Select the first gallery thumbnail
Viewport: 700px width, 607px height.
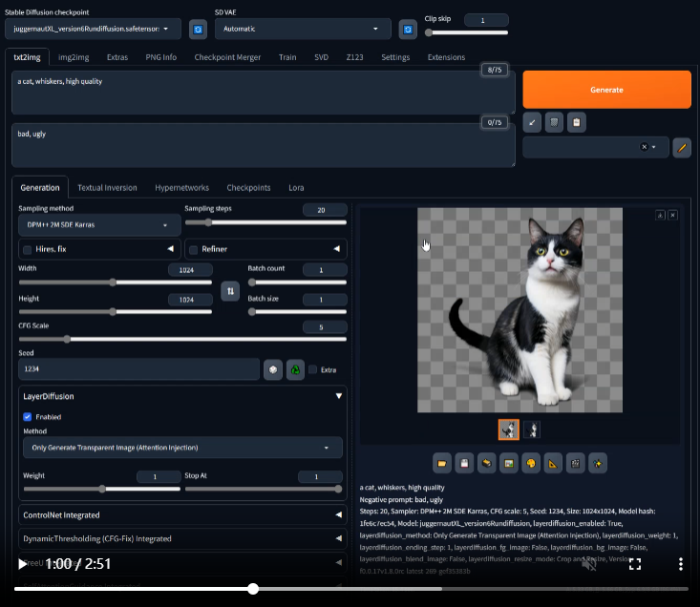[509, 429]
